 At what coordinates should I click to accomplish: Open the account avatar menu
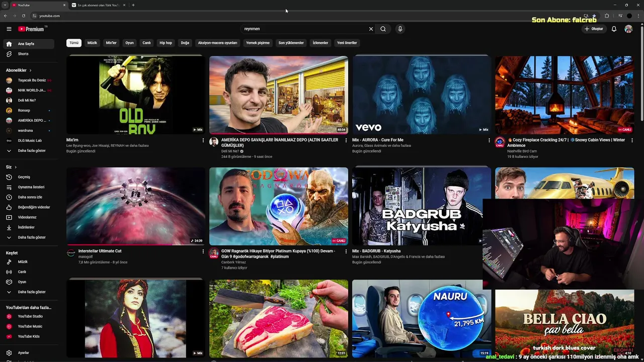(628, 29)
